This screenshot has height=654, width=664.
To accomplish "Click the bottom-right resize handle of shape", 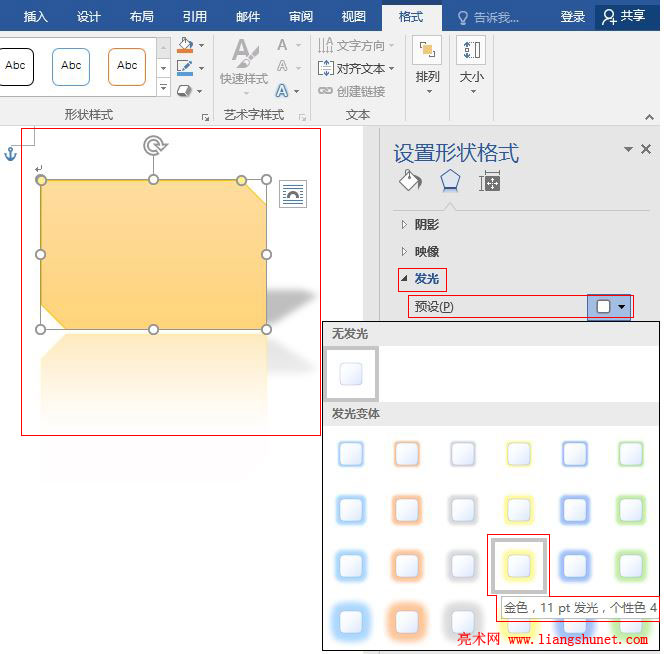I will pyautogui.click(x=266, y=330).
